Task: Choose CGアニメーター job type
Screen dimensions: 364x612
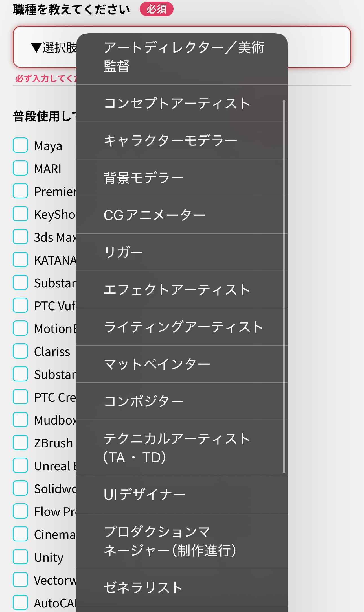Action: 182,215
